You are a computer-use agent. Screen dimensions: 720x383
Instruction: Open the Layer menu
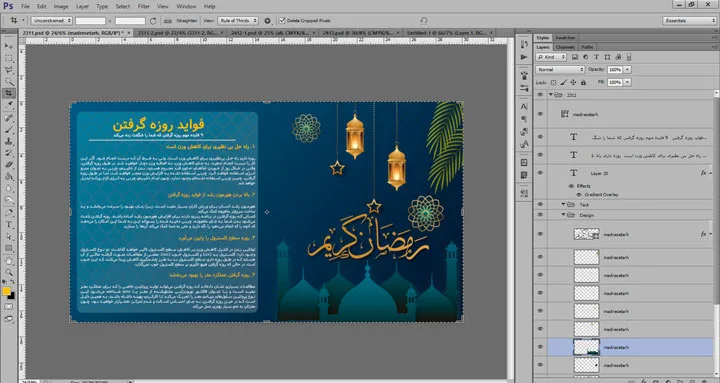[82, 6]
